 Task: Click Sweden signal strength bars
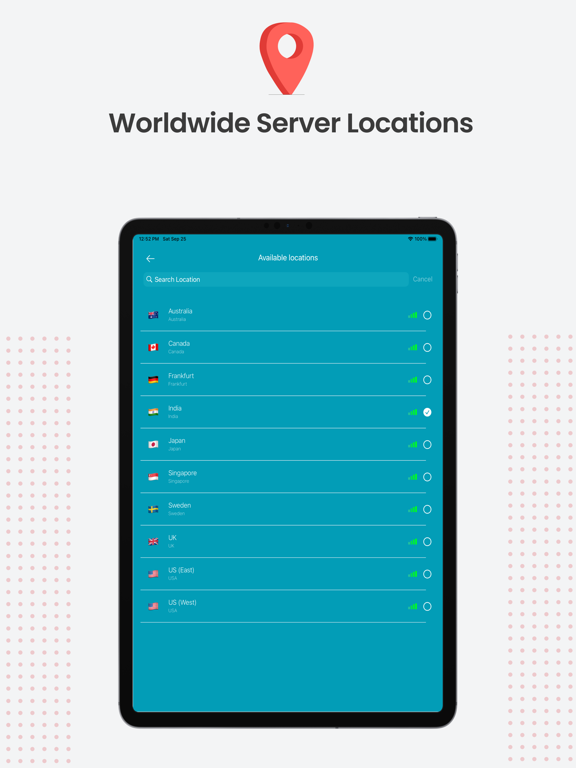point(412,509)
